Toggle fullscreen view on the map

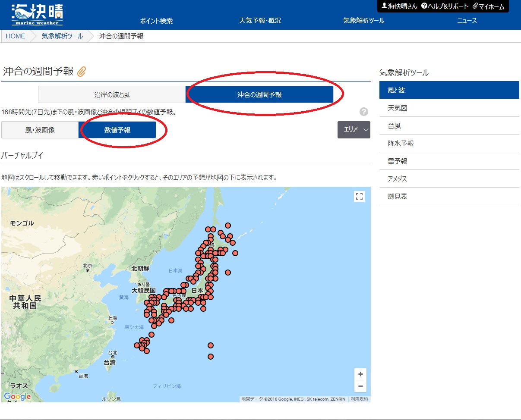pyautogui.click(x=359, y=197)
